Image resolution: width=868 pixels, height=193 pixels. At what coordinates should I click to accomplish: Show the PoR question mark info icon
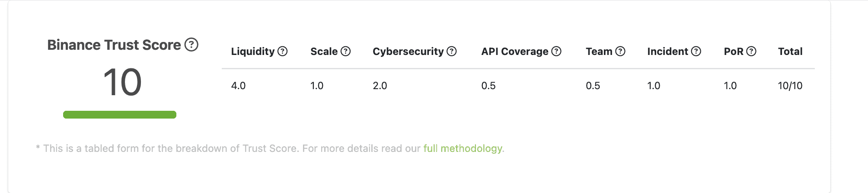click(752, 51)
